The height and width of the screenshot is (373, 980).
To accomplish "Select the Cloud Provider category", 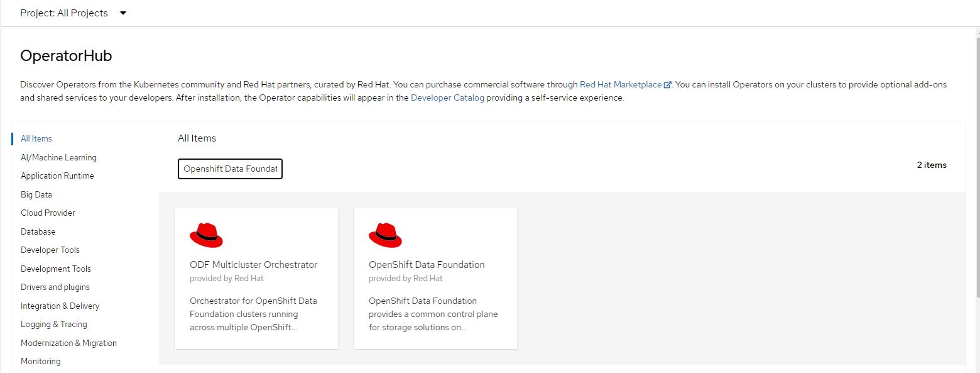I will (x=48, y=213).
